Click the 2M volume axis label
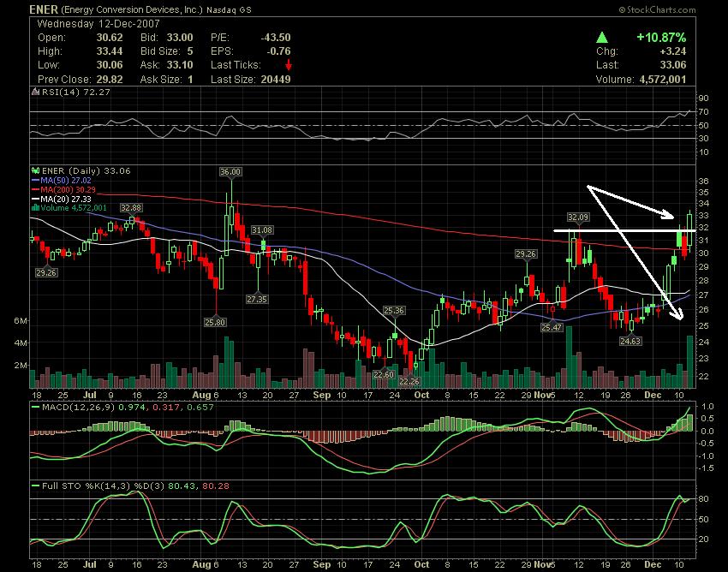The image size is (728, 572). click(x=21, y=366)
